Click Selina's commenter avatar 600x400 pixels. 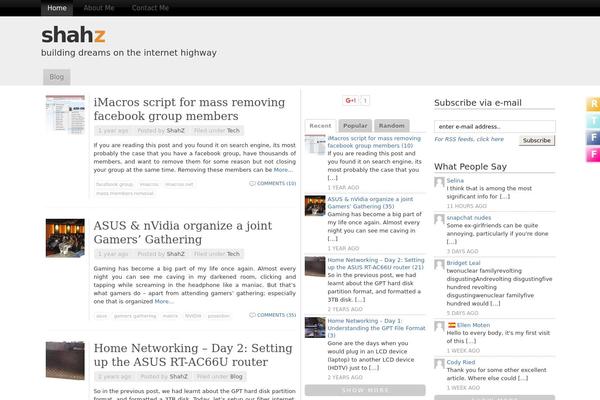click(439, 182)
